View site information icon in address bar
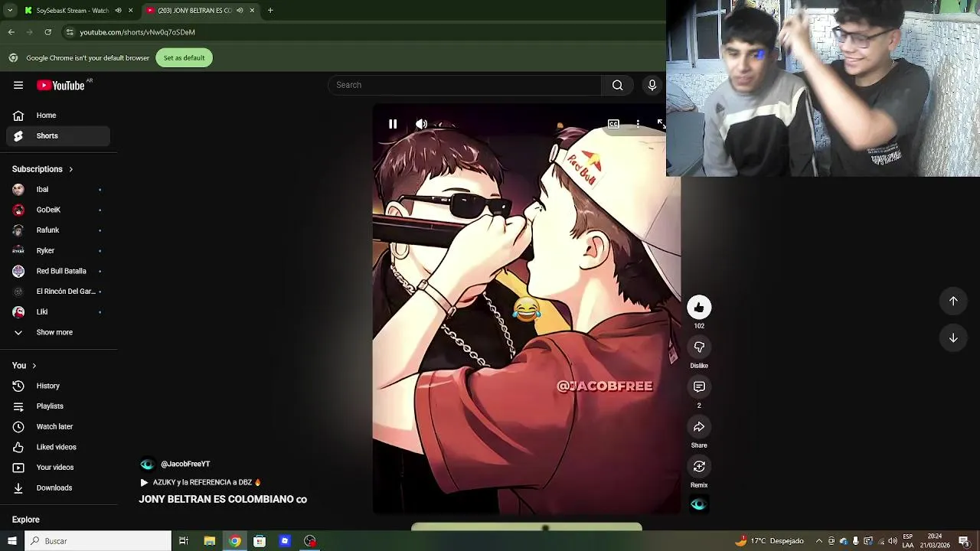The height and width of the screenshot is (551, 980). [70, 32]
